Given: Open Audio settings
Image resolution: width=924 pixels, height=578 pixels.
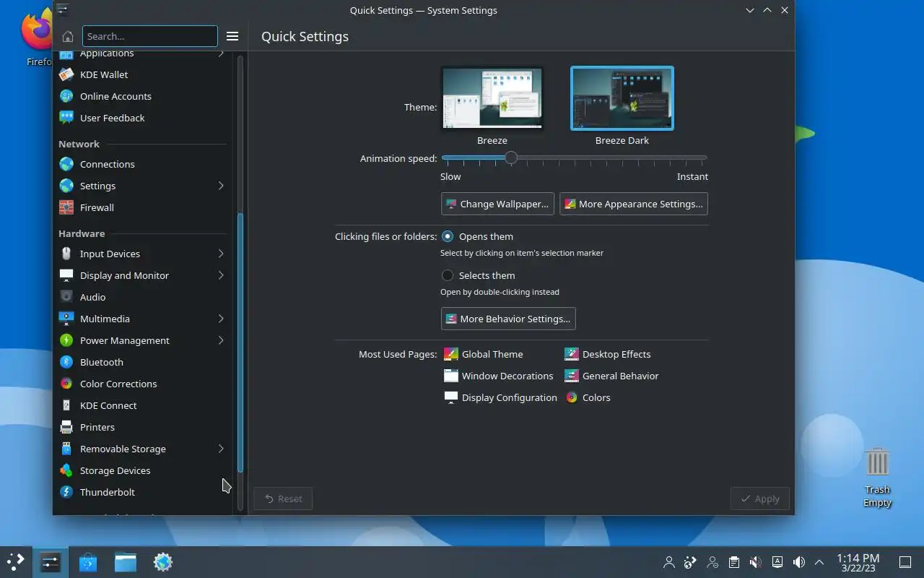Looking at the screenshot, I should pyautogui.click(x=143, y=297).
